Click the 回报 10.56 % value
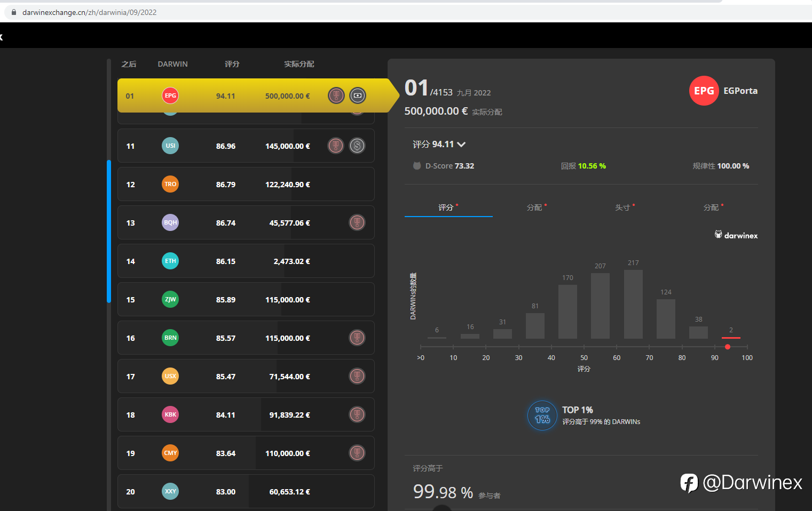The width and height of the screenshot is (812, 511). coord(592,166)
